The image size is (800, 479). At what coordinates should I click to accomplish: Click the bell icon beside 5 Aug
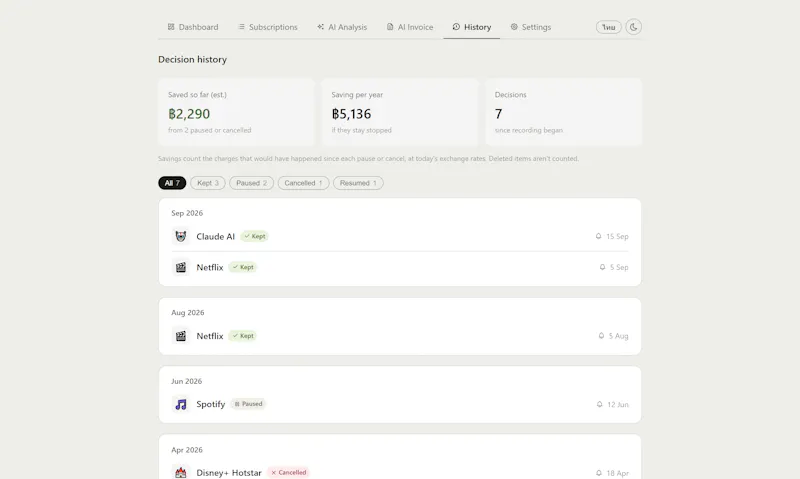602,336
